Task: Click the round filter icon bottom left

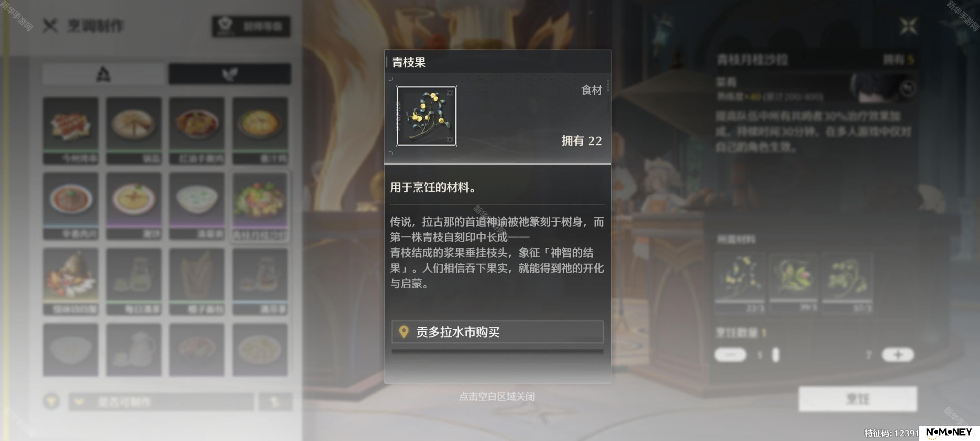Action: pyautogui.click(x=51, y=401)
